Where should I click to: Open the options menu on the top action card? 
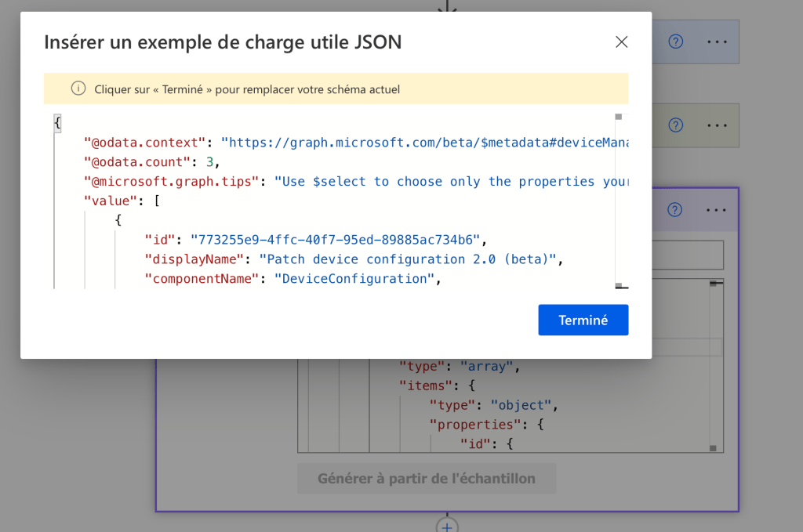716,42
